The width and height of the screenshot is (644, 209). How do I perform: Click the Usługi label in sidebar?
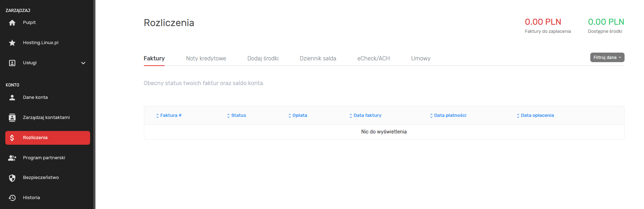tap(30, 63)
